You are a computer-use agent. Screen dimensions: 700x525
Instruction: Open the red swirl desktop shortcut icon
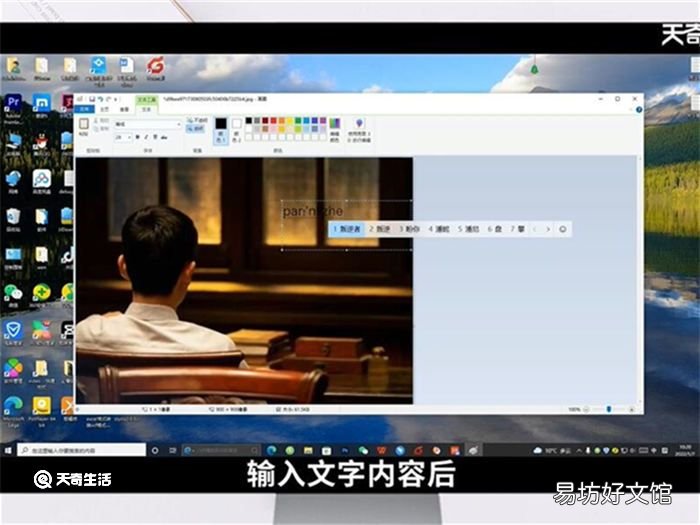156,69
